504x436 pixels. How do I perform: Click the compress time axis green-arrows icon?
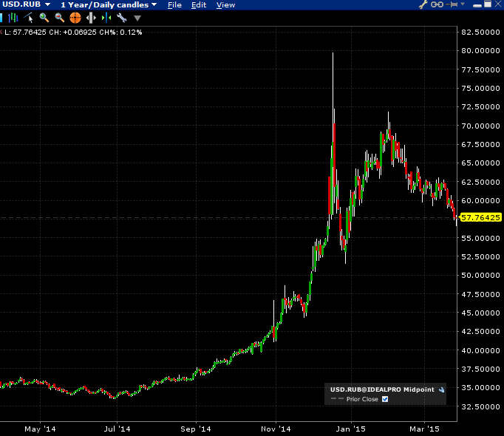106,18
